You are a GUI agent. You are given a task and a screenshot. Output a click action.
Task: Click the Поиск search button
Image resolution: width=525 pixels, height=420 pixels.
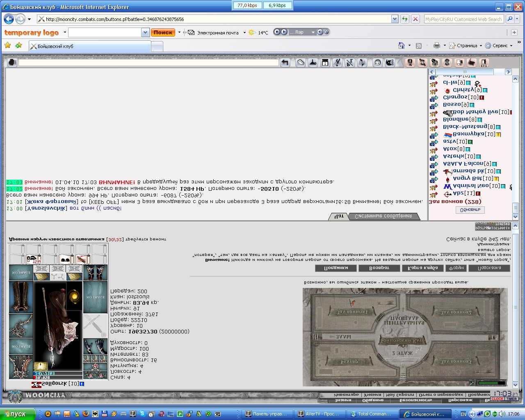tap(163, 32)
